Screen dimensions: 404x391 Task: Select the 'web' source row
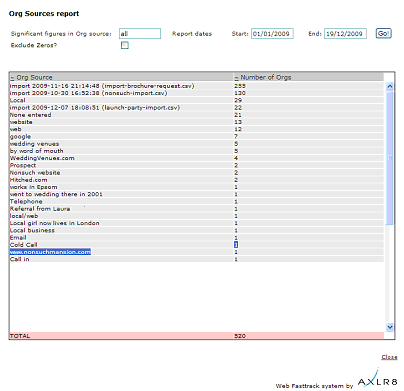197,129
